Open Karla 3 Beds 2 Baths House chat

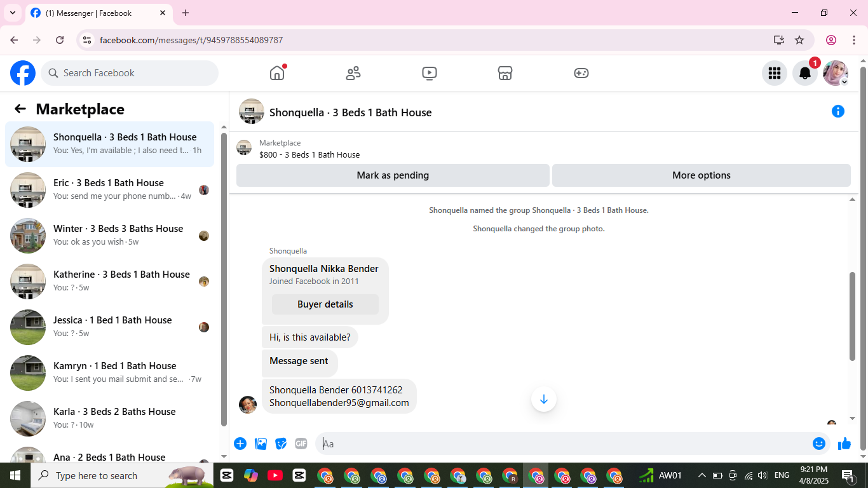pyautogui.click(x=110, y=419)
